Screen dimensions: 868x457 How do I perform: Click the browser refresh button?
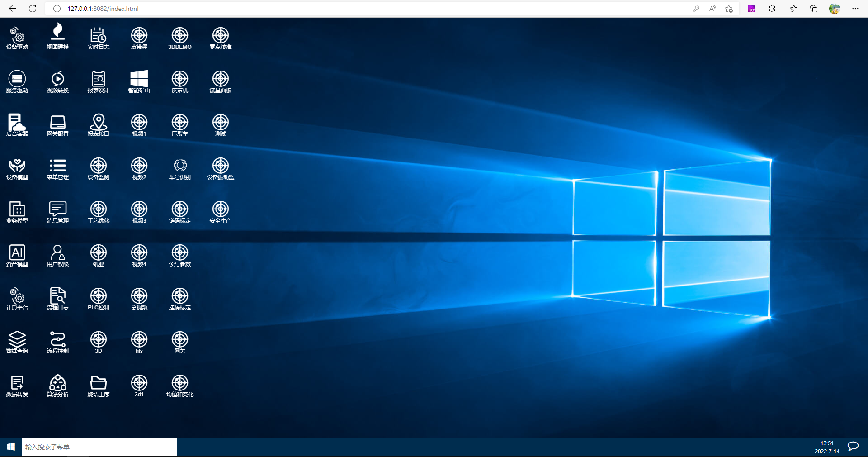[33, 9]
